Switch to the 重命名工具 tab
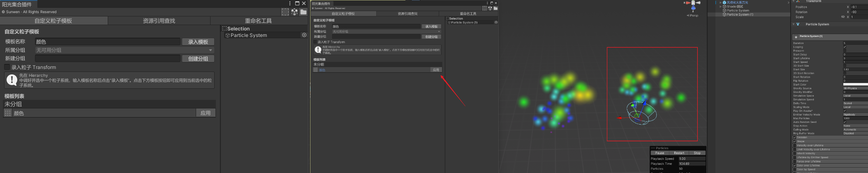 (259, 21)
